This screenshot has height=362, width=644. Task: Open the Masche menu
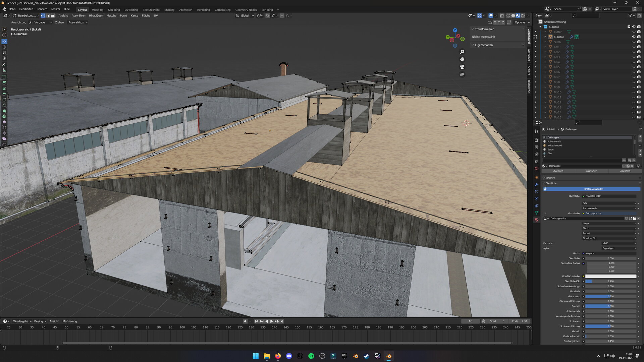(x=111, y=16)
